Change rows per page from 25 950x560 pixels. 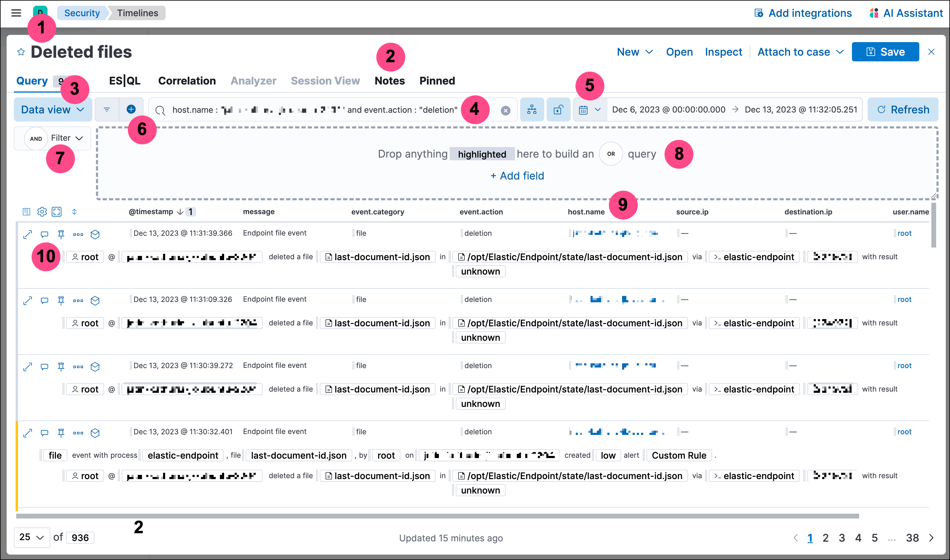[32, 537]
